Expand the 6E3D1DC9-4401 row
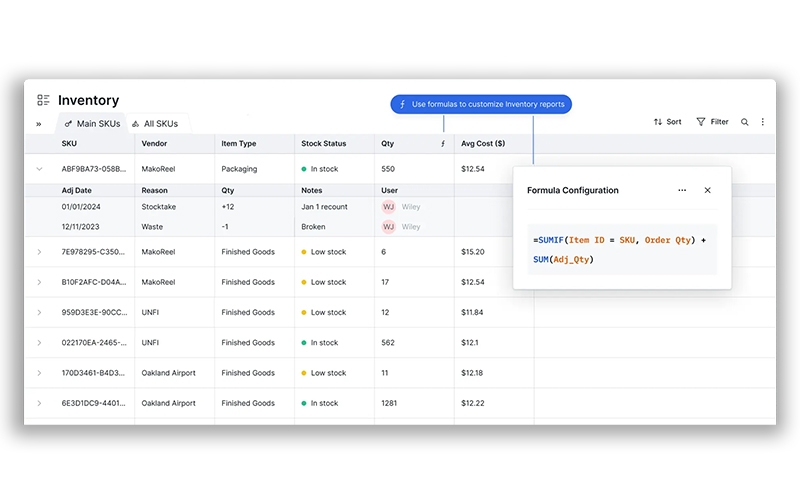 [40, 403]
